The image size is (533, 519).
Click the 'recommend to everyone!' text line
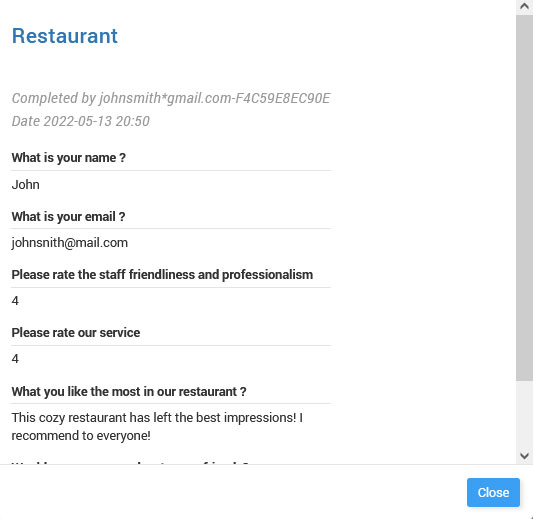click(81, 435)
